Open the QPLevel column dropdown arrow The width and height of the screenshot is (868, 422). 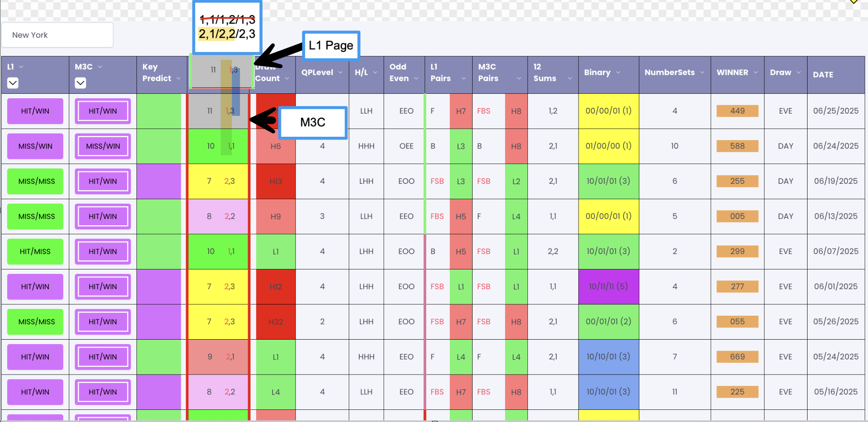[340, 73]
